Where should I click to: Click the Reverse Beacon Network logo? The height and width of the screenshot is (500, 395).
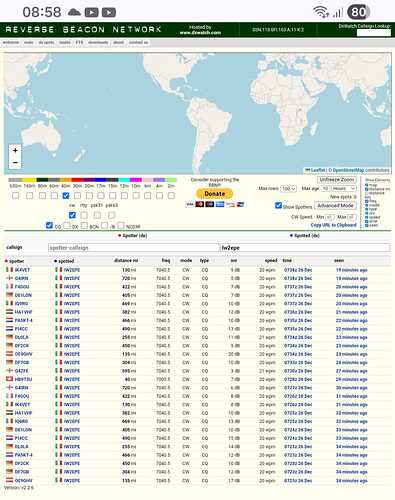[83, 30]
